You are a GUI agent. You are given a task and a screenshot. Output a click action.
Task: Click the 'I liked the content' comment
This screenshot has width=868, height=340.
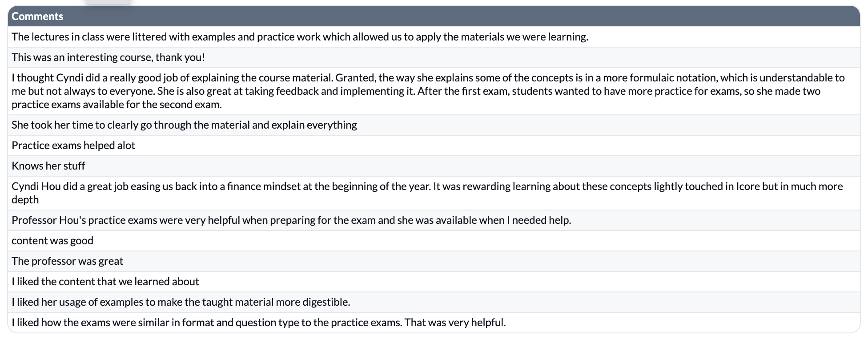434,282
